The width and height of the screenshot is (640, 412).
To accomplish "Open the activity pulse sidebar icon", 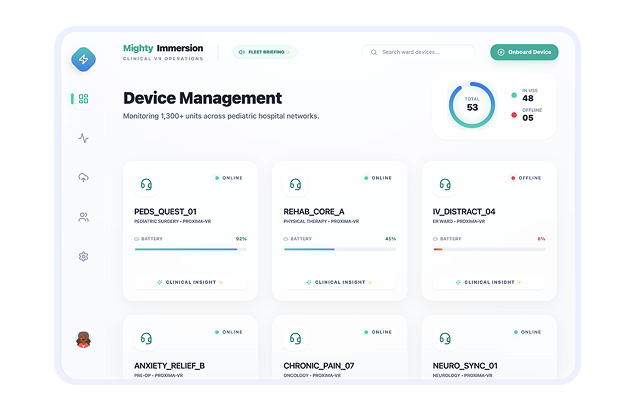I will [84, 138].
